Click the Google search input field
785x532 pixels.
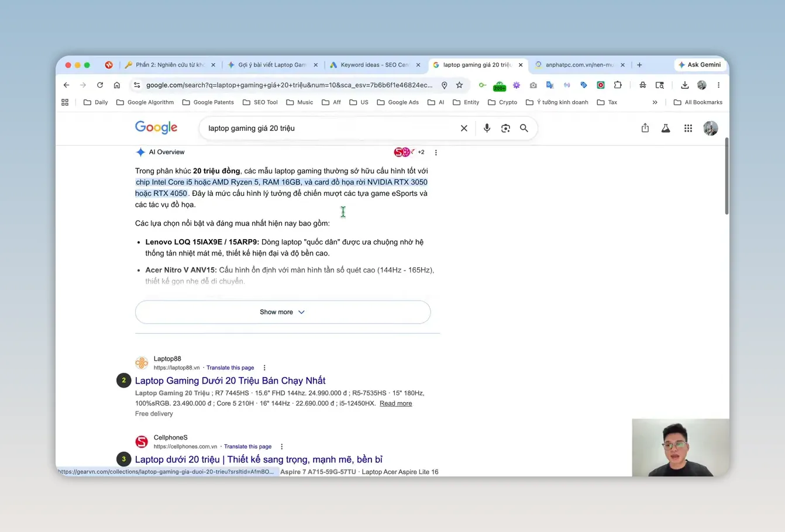pyautogui.click(x=330, y=128)
